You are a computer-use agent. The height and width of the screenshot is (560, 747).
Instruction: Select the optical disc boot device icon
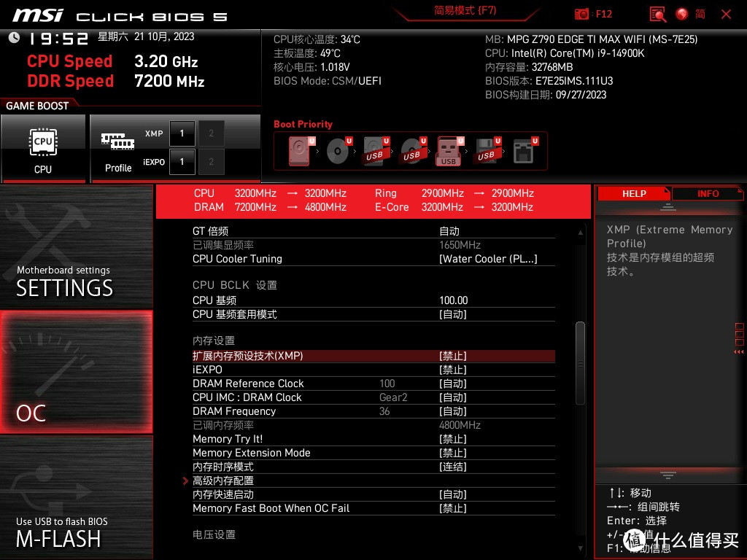(x=338, y=151)
